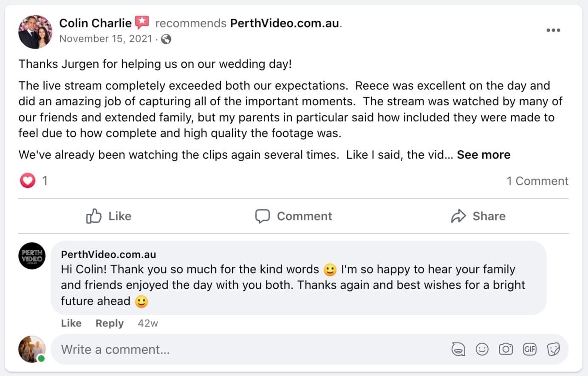Image resolution: width=588 pixels, height=376 pixels.
Task: Click the recommends star badge icon
Action: point(142,22)
